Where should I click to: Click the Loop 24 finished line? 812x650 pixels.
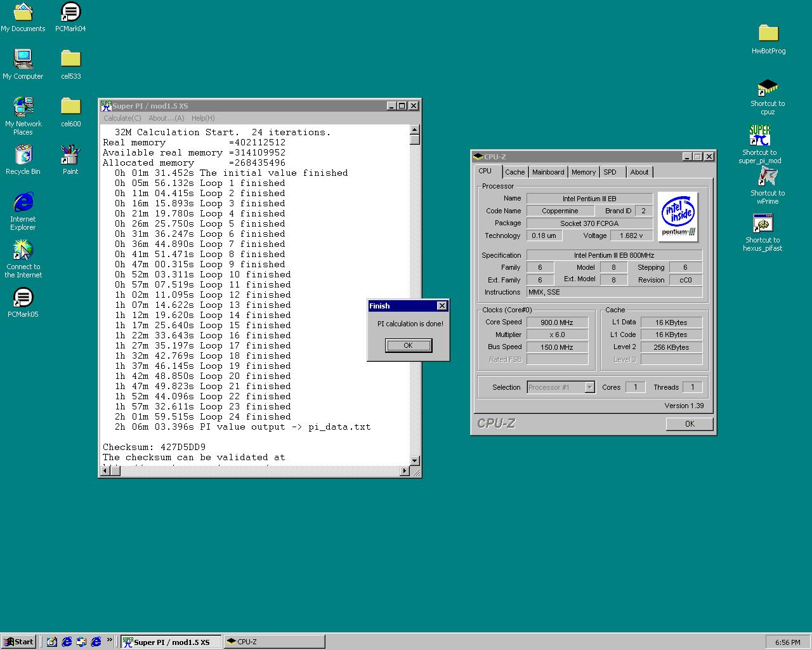[x=203, y=416]
